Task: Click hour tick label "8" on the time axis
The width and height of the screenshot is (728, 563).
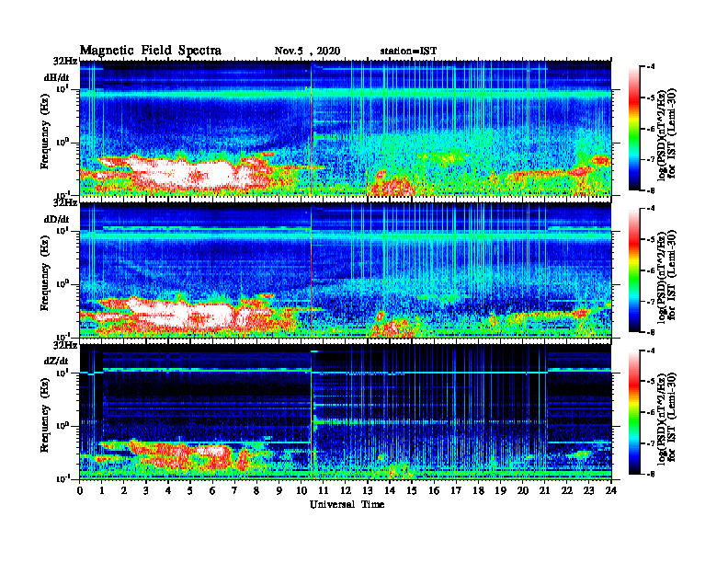Action: tap(256, 490)
